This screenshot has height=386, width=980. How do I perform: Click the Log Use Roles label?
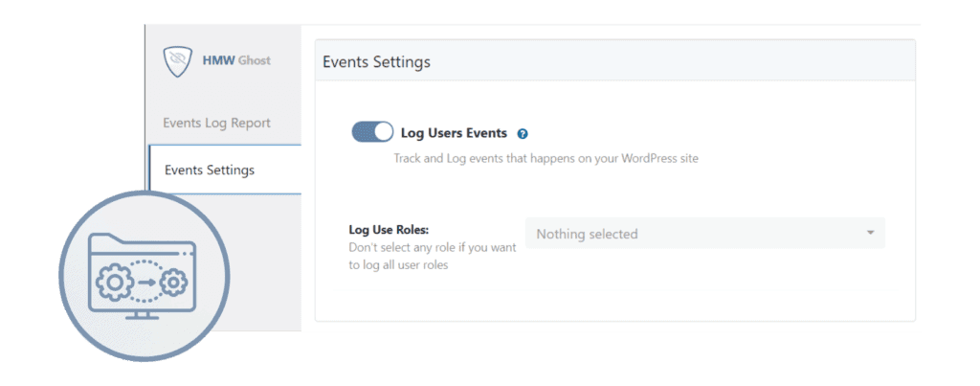tap(388, 230)
